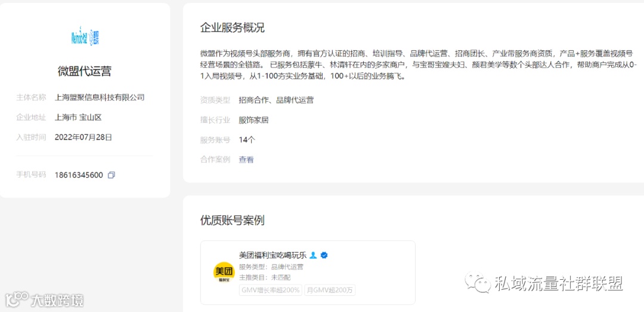Click the 服饰家居 industry value
Screen dimensions: 644x312
click(x=254, y=120)
